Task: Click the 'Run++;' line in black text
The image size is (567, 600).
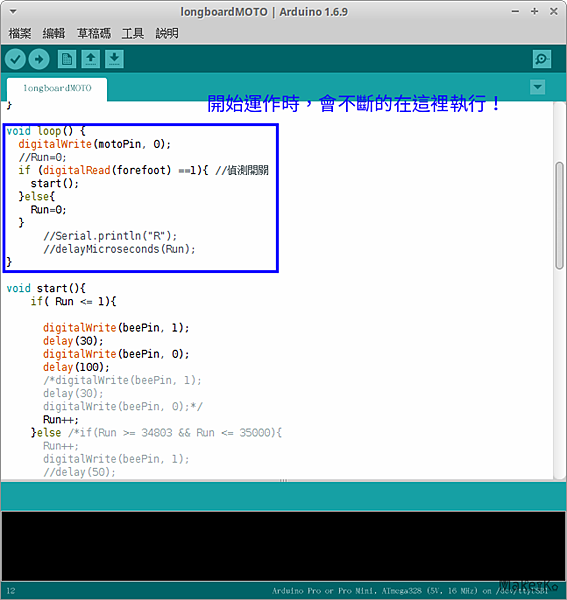Action: (61, 420)
